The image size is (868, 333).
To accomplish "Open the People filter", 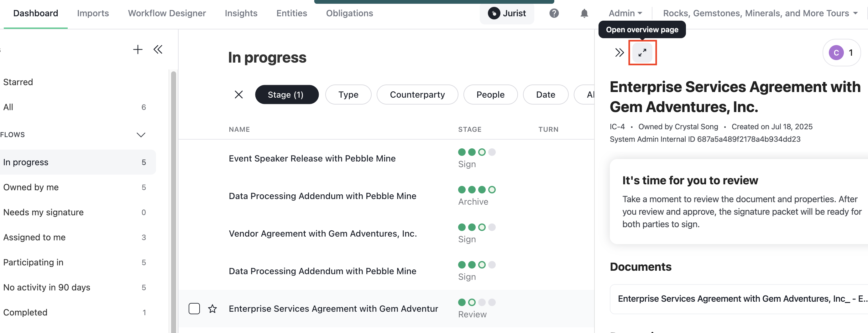I will pyautogui.click(x=490, y=95).
